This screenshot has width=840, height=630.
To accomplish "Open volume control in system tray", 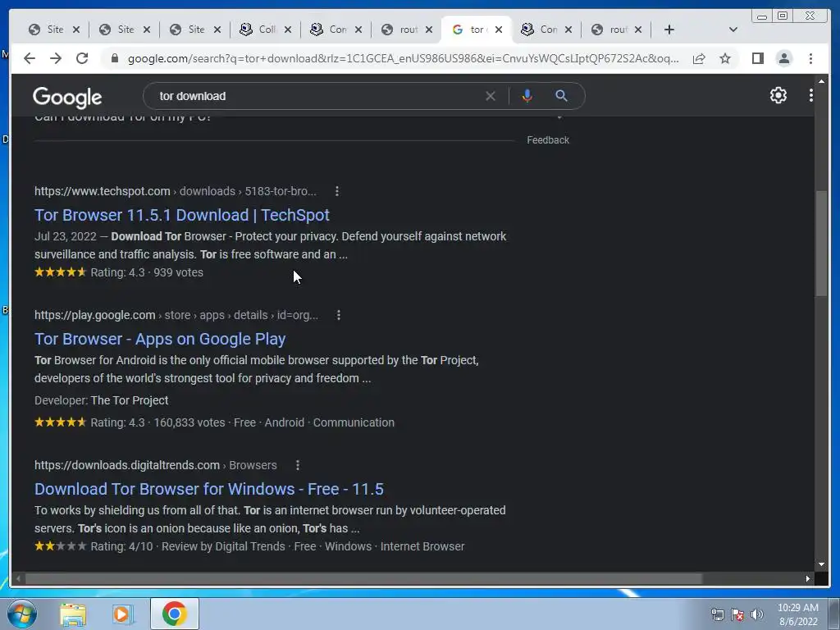I will (x=757, y=614).
